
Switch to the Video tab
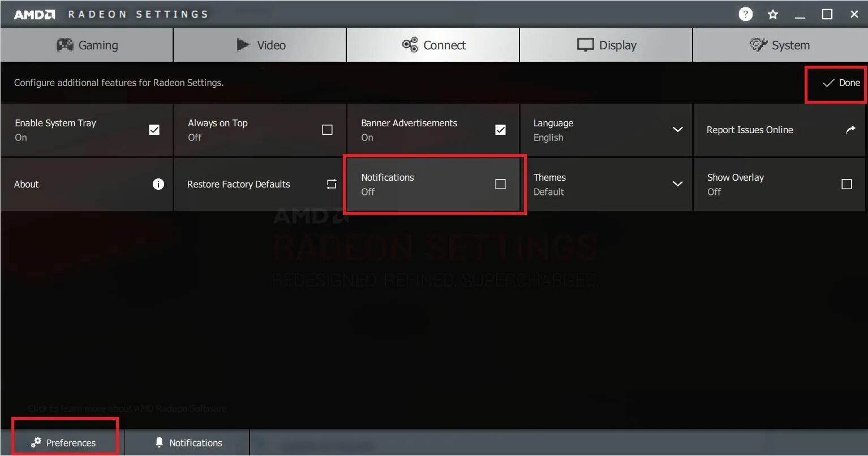260,45
